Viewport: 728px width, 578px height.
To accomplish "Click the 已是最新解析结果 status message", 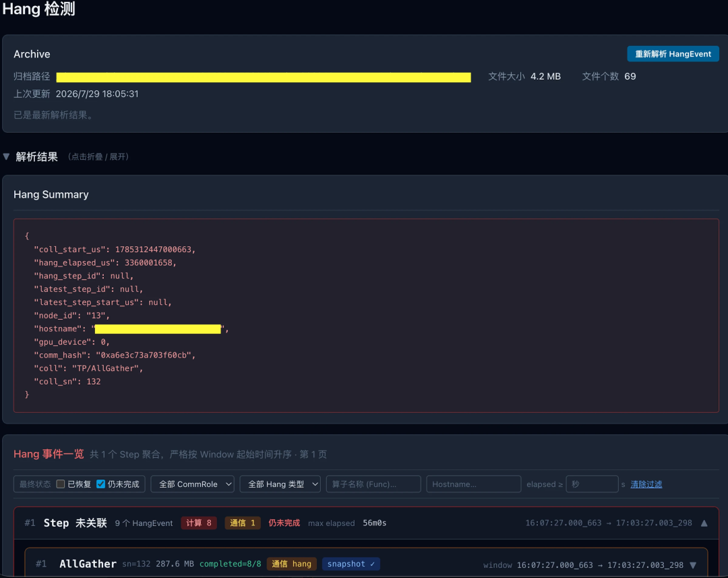I will pyautogui.click(x=55, y=115).
